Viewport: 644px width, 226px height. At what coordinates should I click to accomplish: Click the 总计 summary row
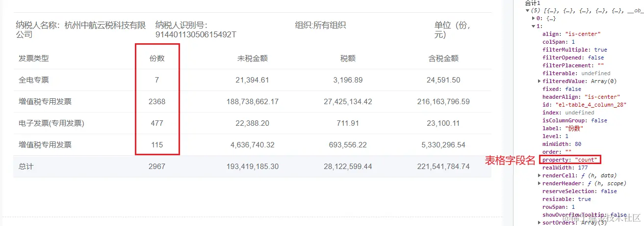point(252,167)
